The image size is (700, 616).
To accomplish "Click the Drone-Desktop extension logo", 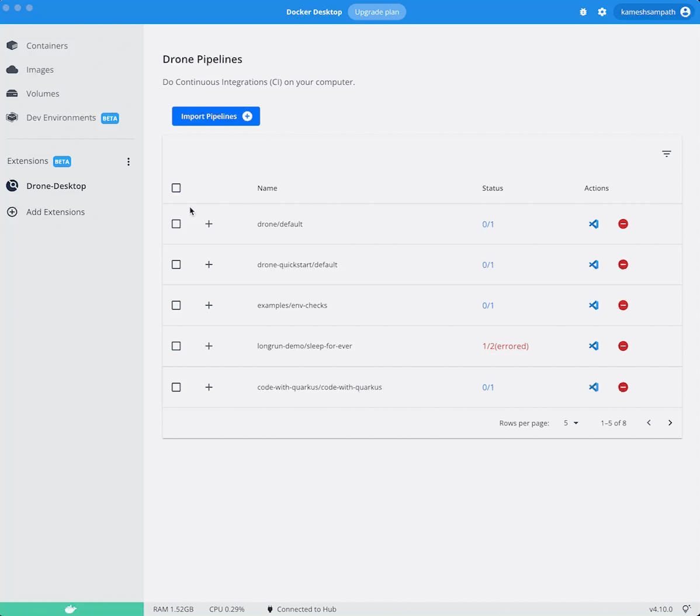I will coord(12,186).
